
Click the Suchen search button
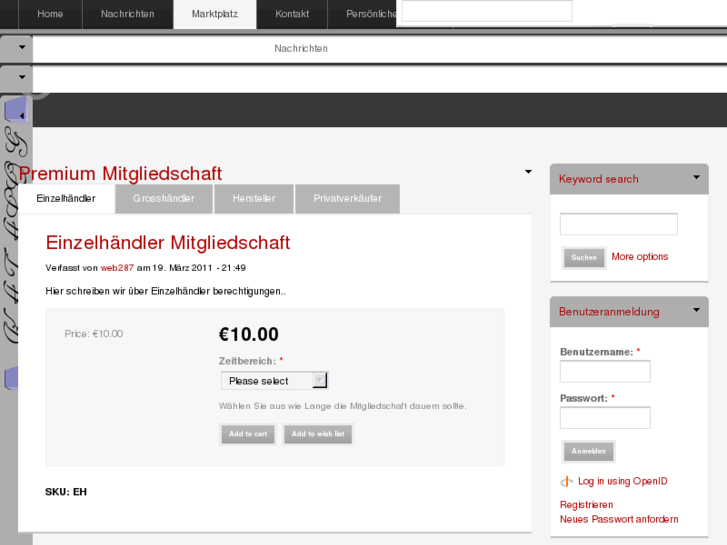point(584,258)
